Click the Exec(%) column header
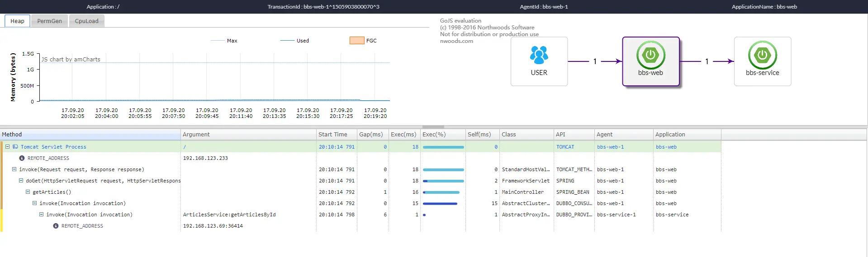Screen dimensions: 868x257 pos(443,135)
